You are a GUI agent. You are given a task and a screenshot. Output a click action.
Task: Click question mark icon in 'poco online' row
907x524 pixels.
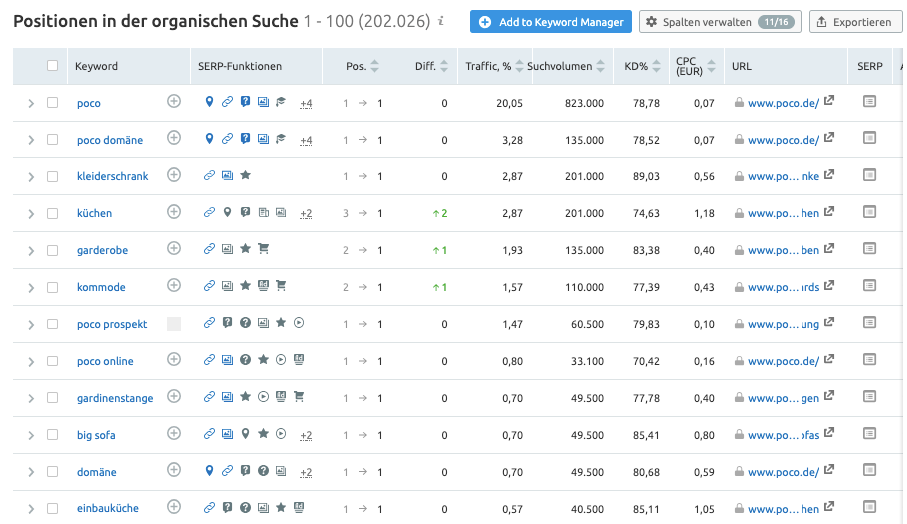tap(245, 360)
